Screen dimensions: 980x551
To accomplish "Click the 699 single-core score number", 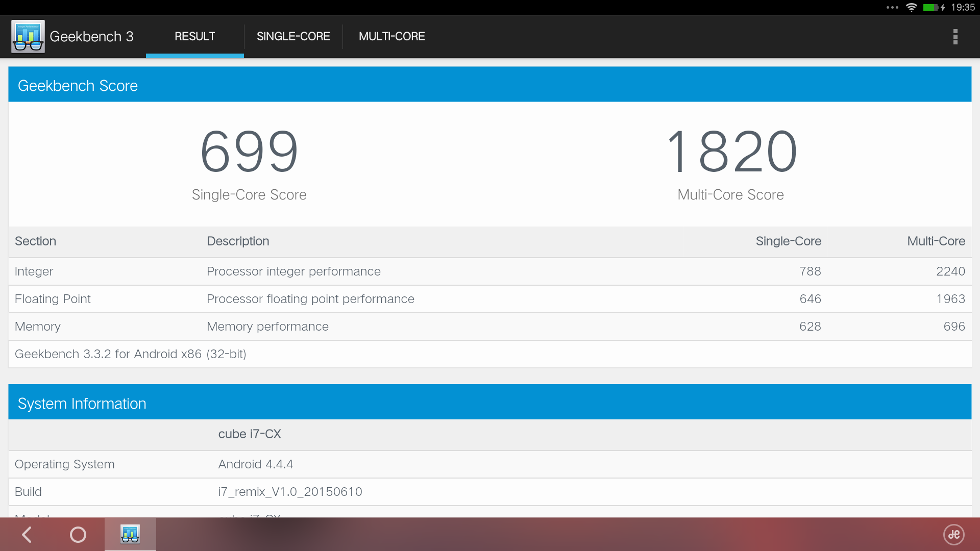I will [x=249, y=152].
